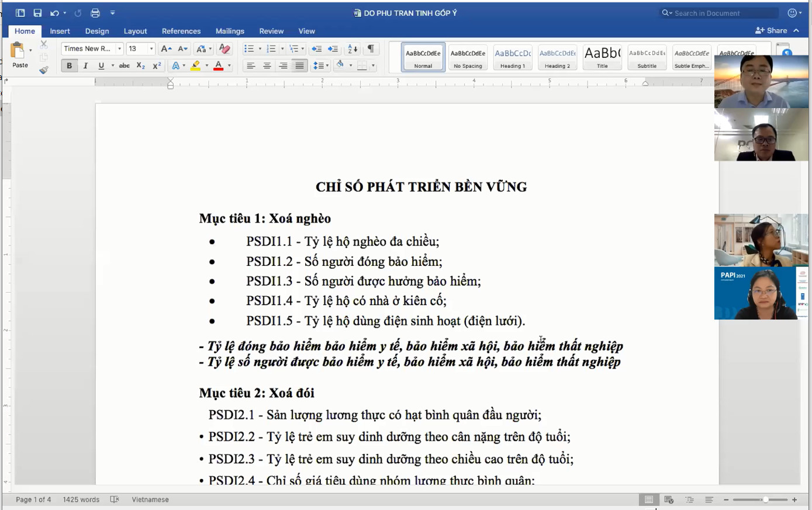This screenshot has height=510, width=812.
Task: Click the Clear Formatting eraser icon
Action: pos(224,49)
